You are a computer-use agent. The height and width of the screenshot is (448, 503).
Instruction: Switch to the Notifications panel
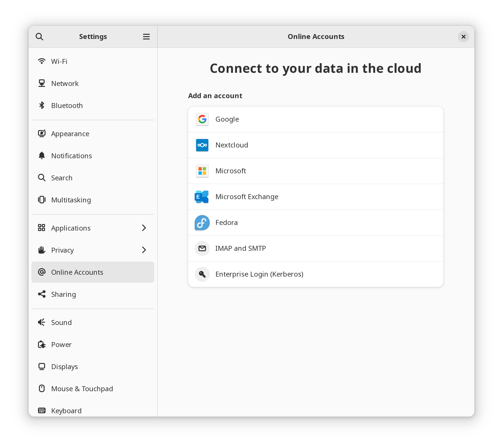71,156
